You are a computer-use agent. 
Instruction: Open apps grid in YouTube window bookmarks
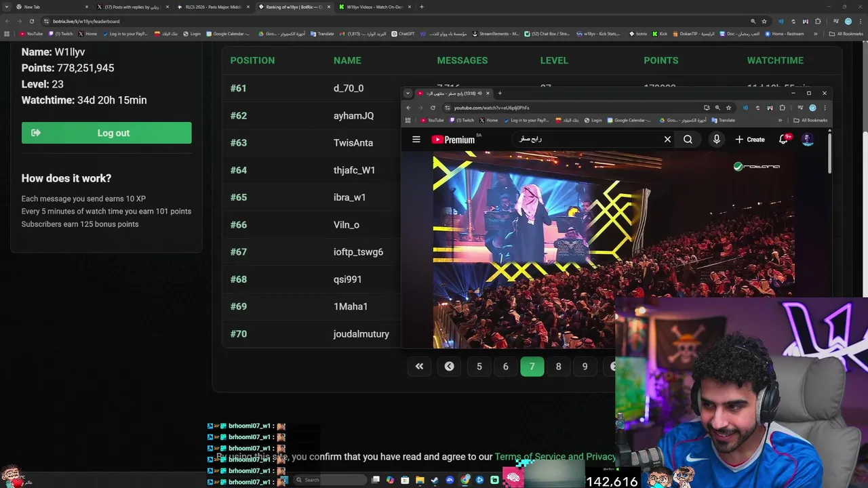coord(409,120)
